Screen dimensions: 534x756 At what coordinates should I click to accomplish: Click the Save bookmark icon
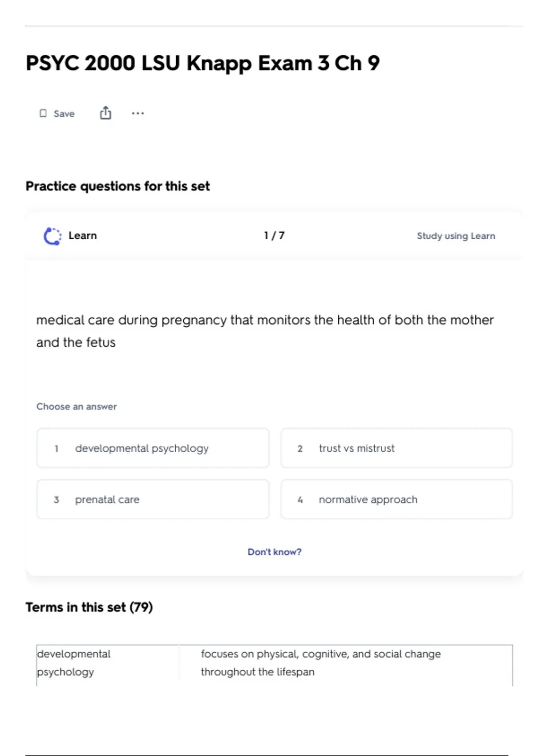(x=43, y=113)
